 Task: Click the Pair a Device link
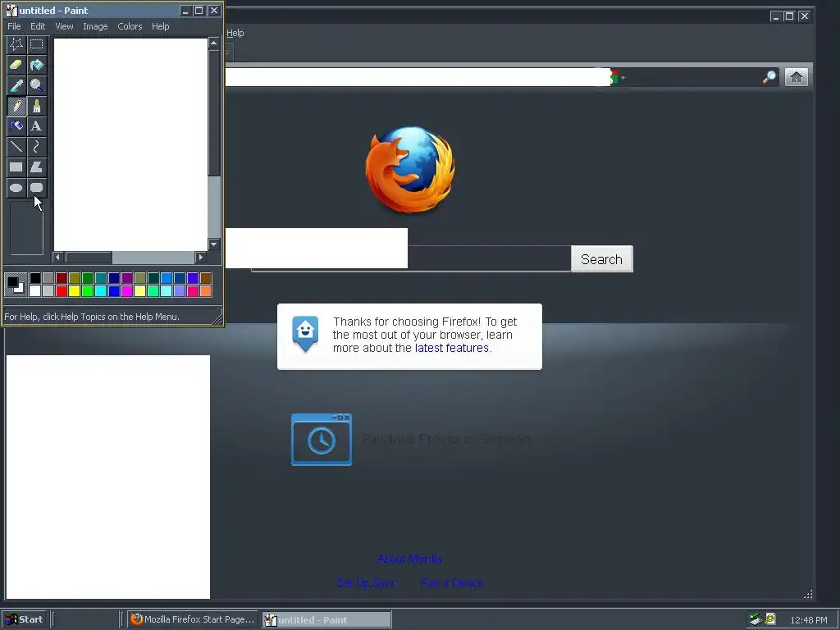tap(452, 582)
